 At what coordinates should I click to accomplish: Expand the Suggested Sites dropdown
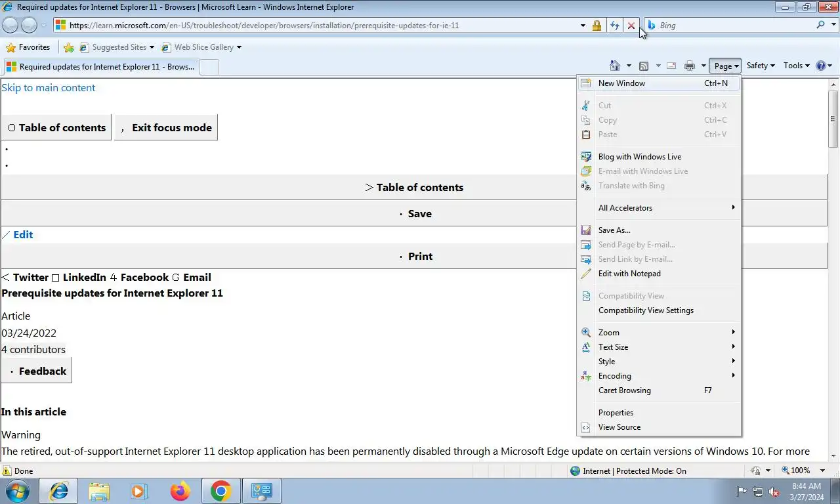(x=152, y=47)
